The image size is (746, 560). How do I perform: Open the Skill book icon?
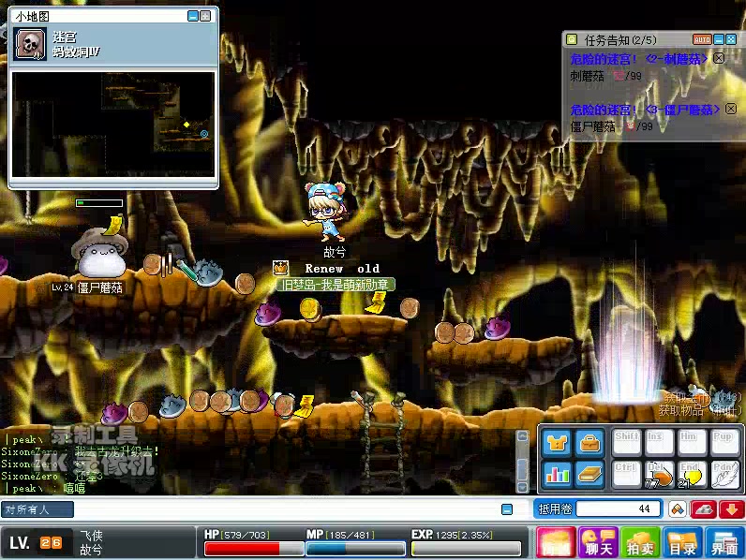589,474
